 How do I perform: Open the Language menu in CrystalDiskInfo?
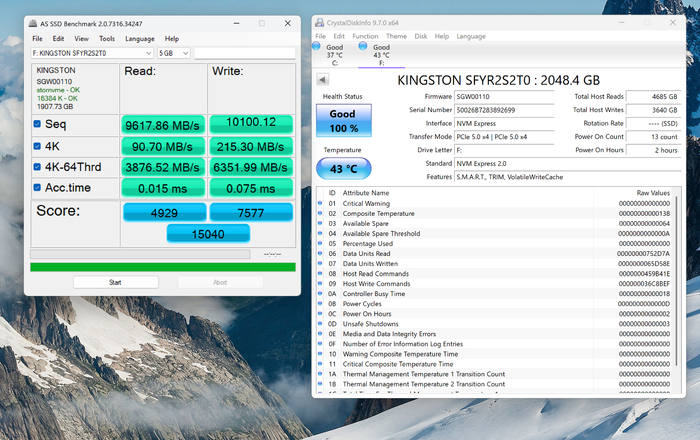(x=471, y=36)
